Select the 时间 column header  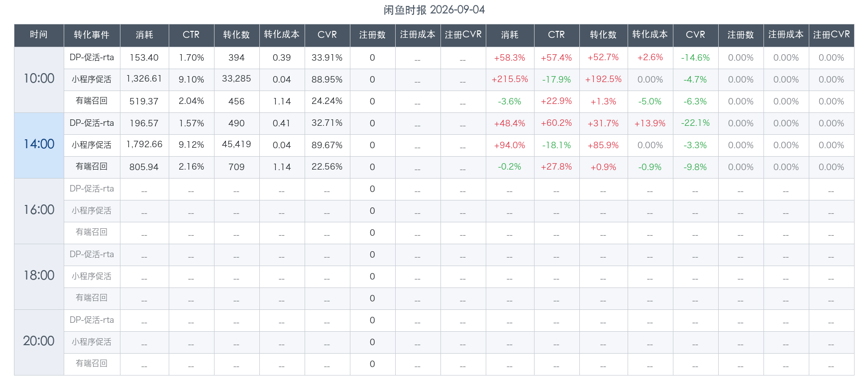click(x=39, y=35)
